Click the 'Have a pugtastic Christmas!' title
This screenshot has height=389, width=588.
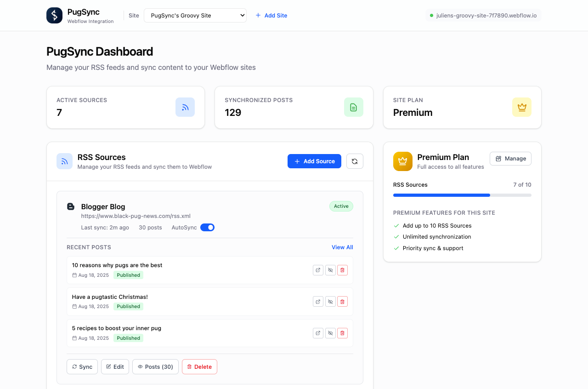pyautogui.click(x=110, y=297)
